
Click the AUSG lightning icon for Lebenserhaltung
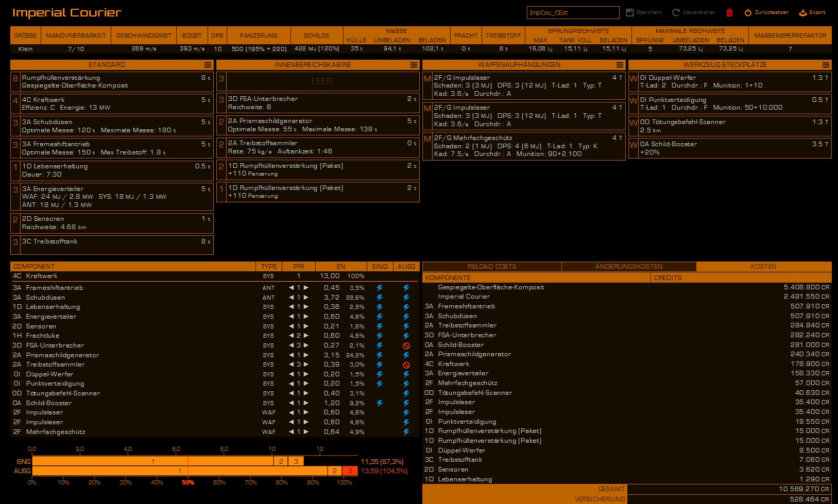click(406, 307)
